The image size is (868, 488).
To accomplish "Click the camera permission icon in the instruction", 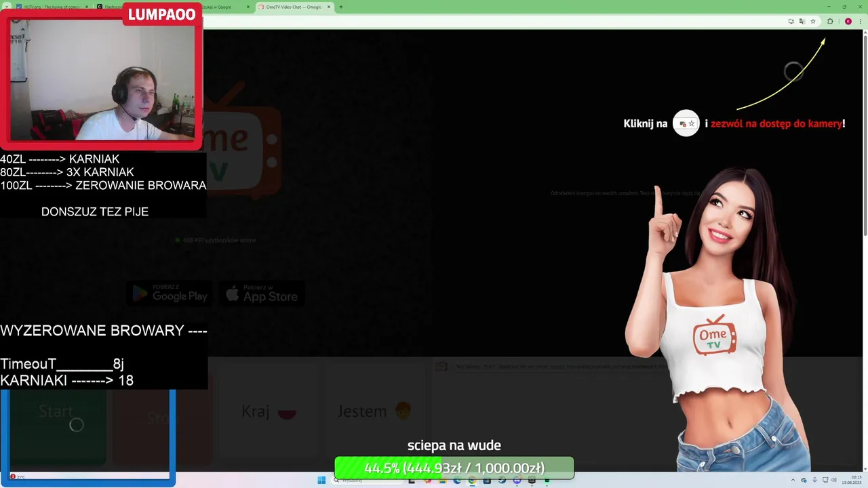I will coord(686,123).
